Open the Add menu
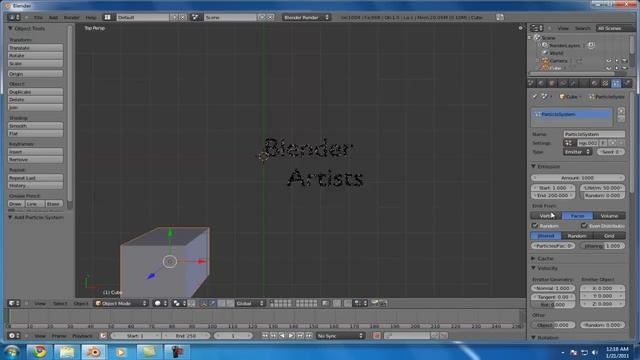The height and width of the screenshot is (360, 640). 53,18
